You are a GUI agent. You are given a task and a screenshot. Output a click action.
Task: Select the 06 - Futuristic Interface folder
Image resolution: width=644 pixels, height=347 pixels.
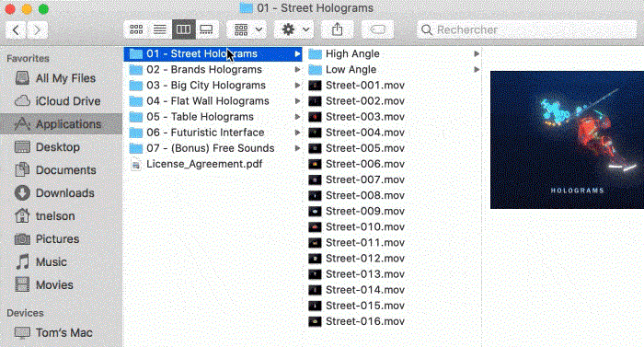[x=213, y=133]
